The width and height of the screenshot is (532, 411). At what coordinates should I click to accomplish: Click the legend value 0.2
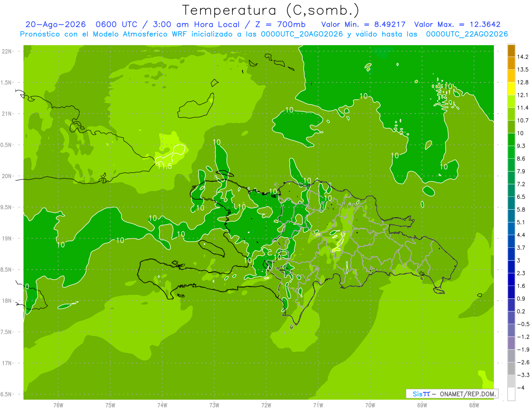coord(521,311)
